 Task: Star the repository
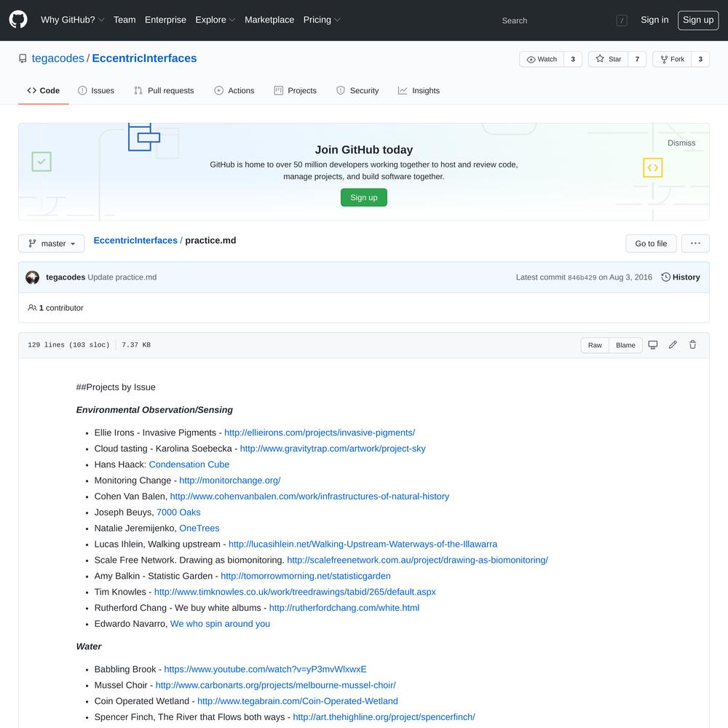pyautogui.click(x=608, y=59)
